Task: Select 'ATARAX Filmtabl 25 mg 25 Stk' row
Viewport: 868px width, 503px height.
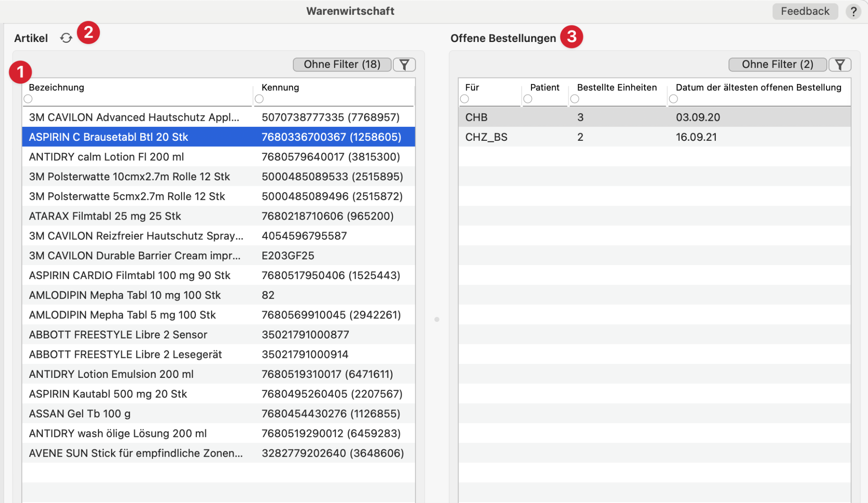Action: (x=219, y=216)
